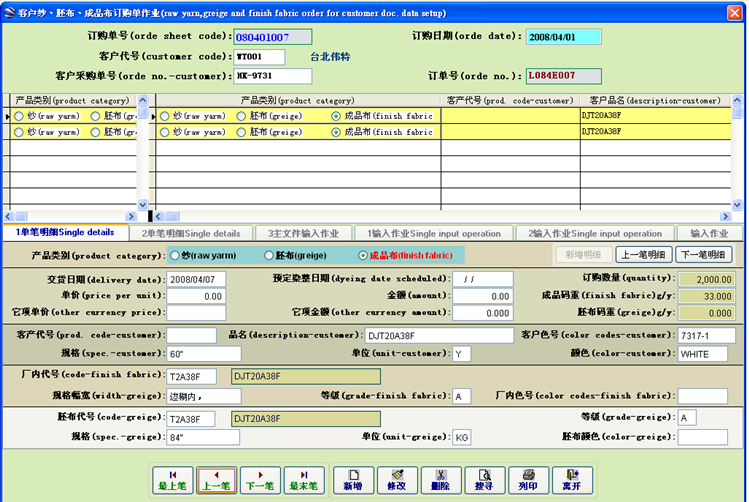
Task: Open 3主文件输入作业 tab
Action: click(x=303, y=234)
